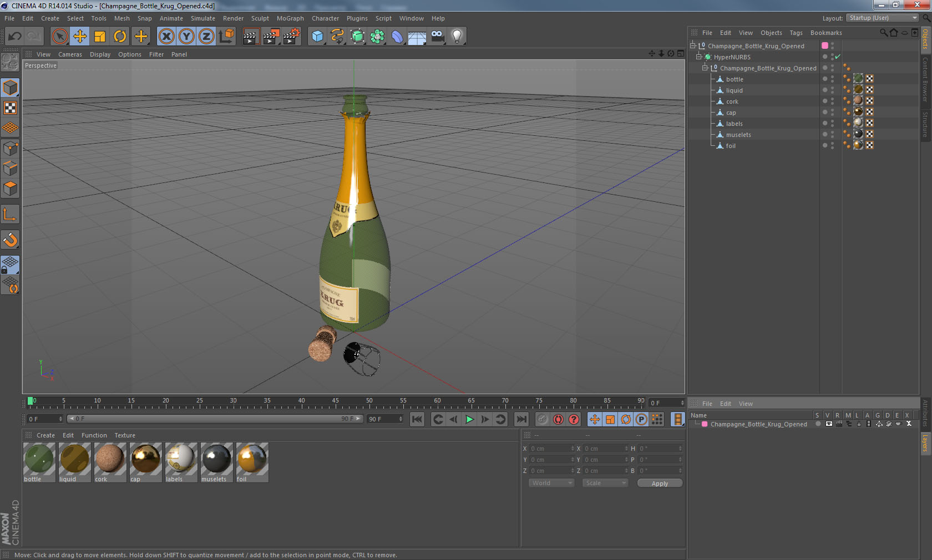Select the liquid object in tree
Viewport: 932px width, 560px height.
pyautogui.click(x=734, y=90)
